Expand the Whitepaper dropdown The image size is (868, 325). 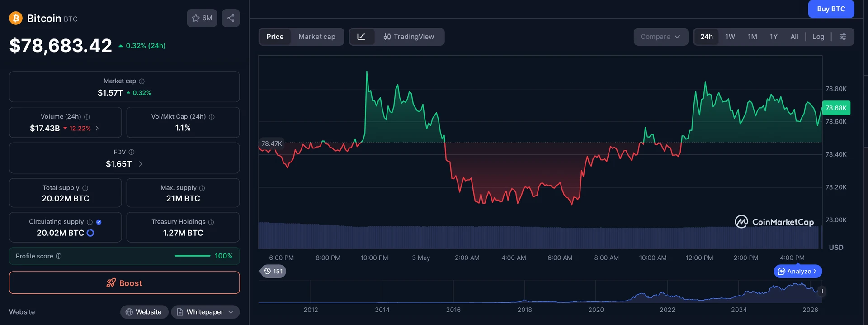tap(205, 312)
